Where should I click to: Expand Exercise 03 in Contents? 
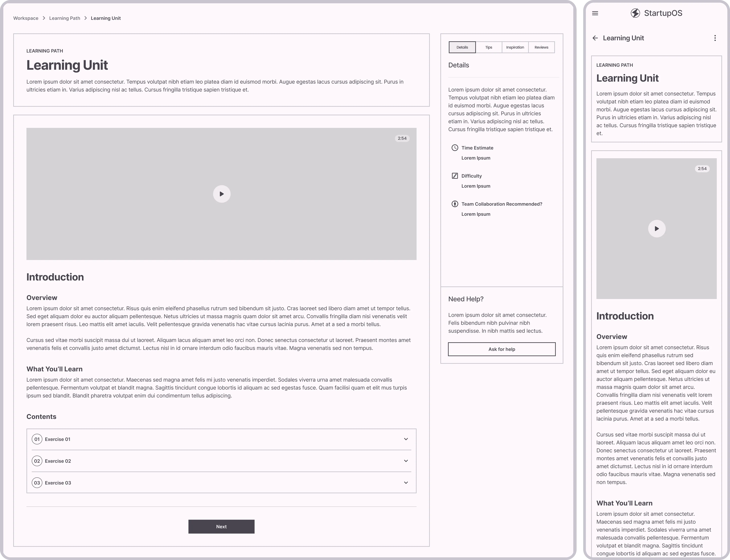click(x=406, y=482)
